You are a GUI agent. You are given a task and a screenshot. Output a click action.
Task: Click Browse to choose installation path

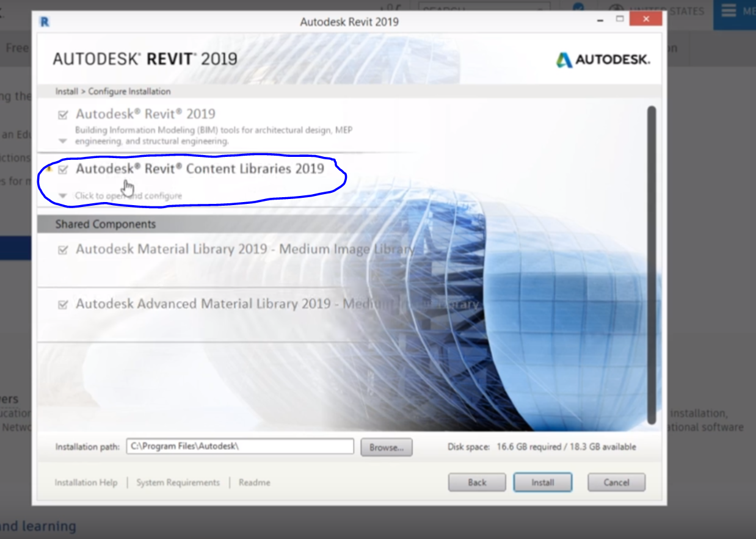387,447
